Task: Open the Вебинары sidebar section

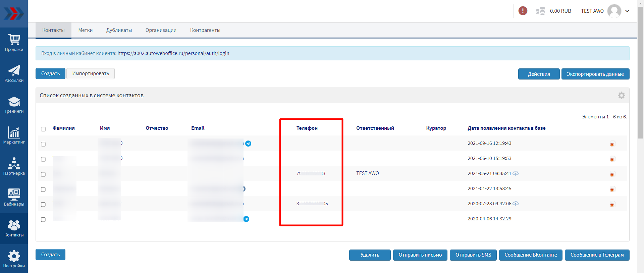Action: click(14, 198)
